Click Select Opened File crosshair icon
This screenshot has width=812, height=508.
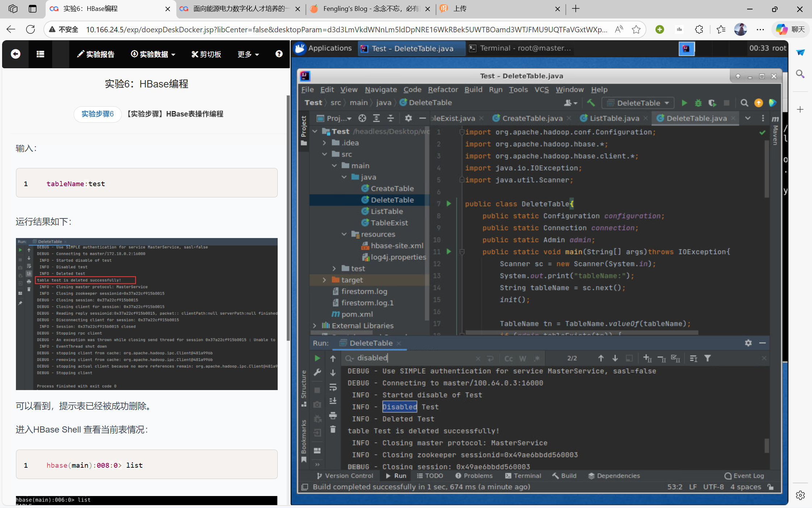[x=362, y=118]
